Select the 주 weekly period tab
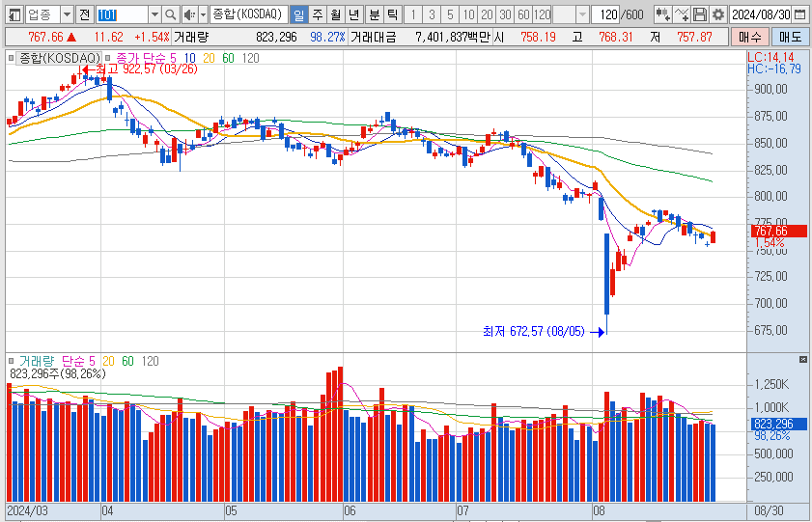The height and width of the screenshot is (522, 812). 318,14
